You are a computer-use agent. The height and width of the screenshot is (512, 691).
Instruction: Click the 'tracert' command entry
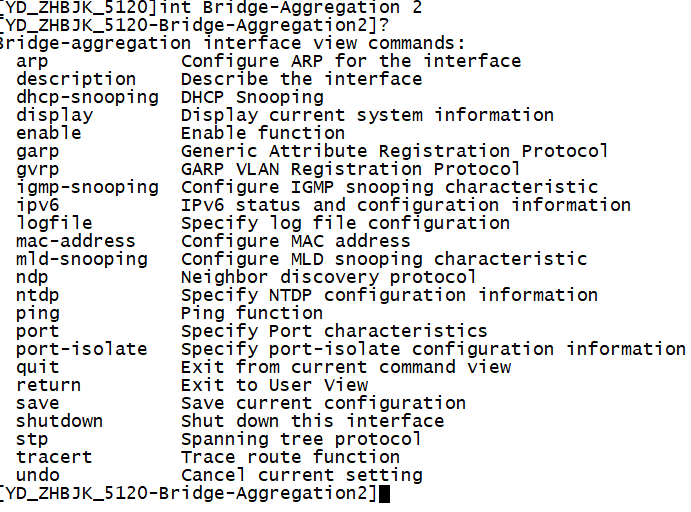tap(54, 457)
